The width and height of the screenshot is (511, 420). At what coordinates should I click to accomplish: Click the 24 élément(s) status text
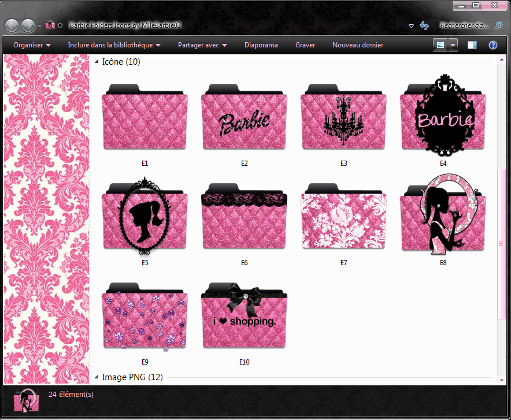point(71,394)
